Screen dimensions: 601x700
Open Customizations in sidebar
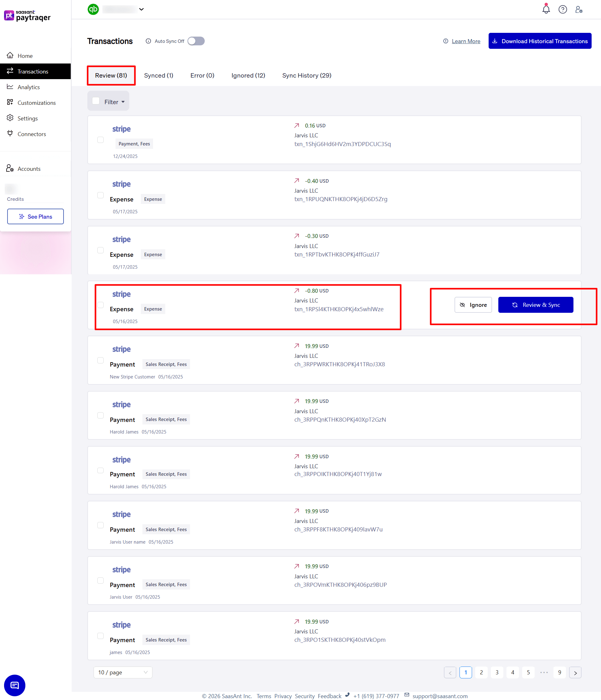37,103
